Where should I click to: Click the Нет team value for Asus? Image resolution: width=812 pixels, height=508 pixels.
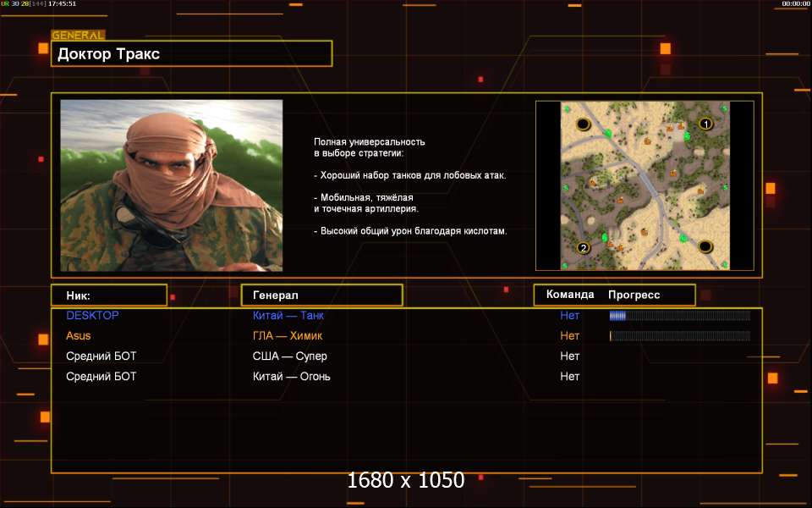tap(569, 335)
